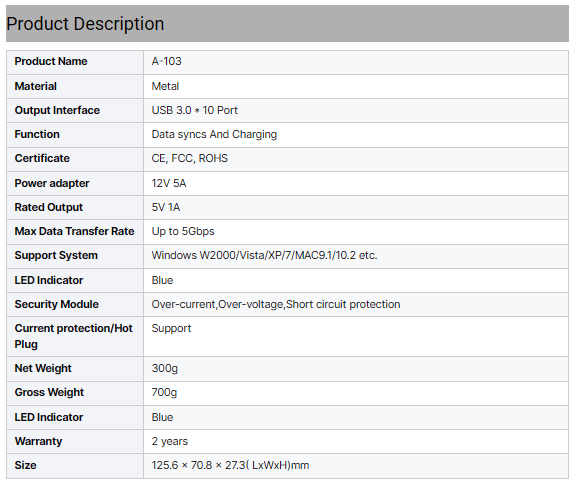582x485 pixels.
Task: Select the 12V 5A power adapter value
Action: pos(169,183)
